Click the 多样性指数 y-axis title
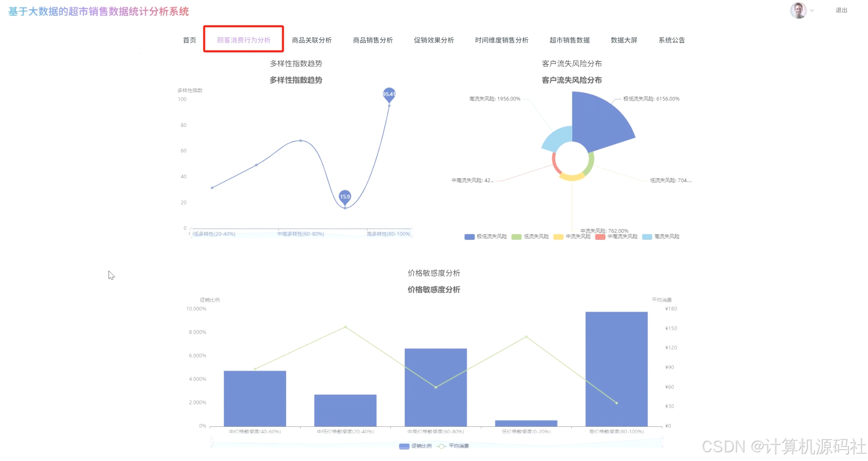This screenshot has width=868, height=461. point(190,91)
